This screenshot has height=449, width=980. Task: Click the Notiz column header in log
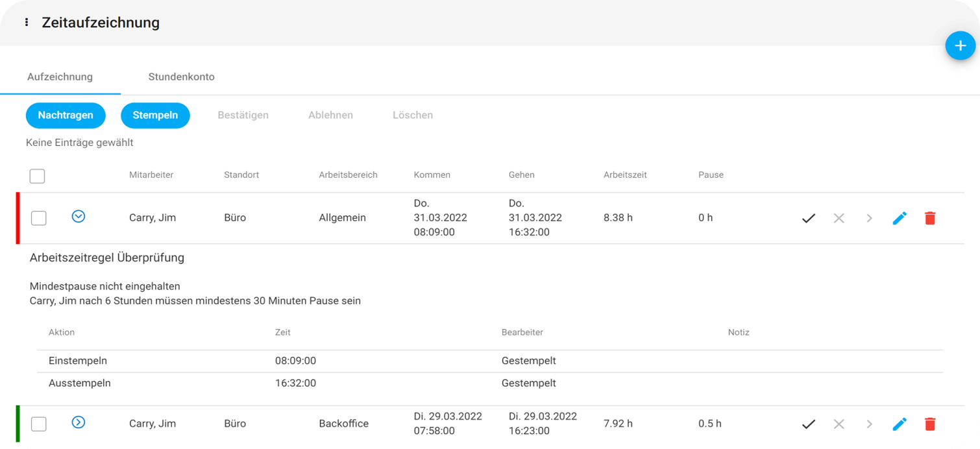[739, 332]
